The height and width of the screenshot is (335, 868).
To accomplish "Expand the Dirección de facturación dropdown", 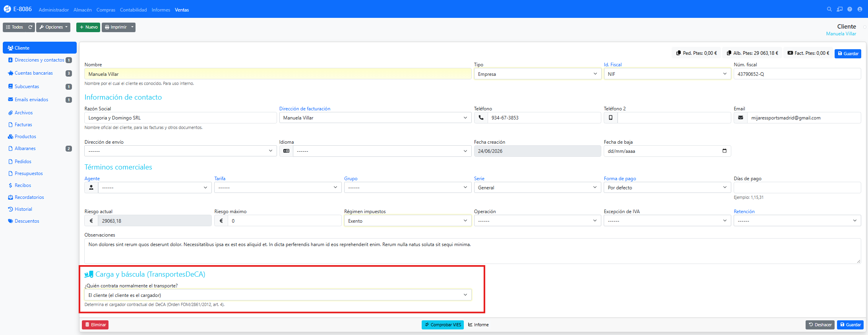I will click(x=375, y=117).
